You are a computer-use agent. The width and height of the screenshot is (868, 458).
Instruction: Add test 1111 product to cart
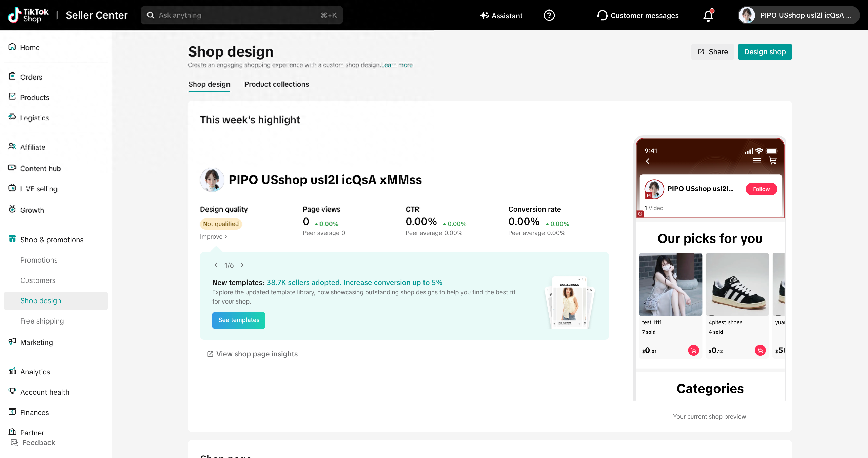point(693,350)
